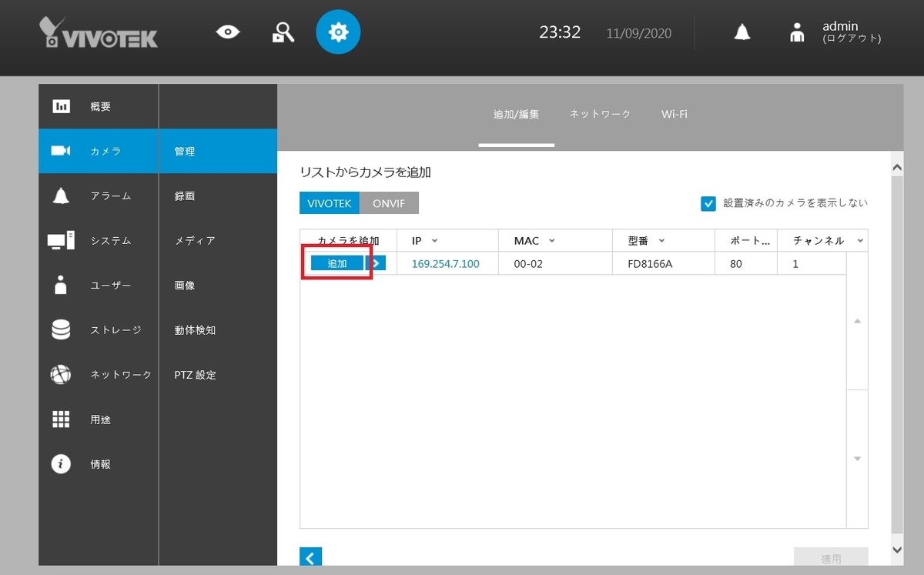This screenshot has height=575, width=924.
Task: Click the 23:32 clock display
Action: click(x=560, y=32)
